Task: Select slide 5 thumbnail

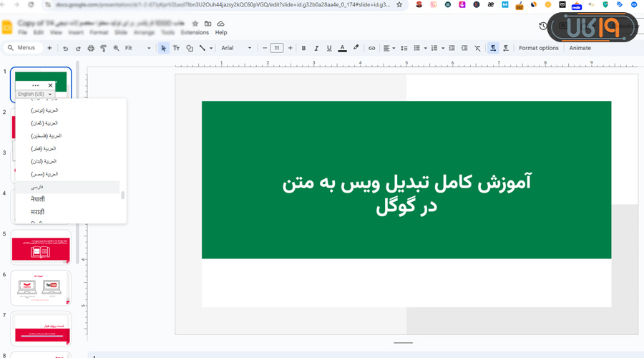Action: click(41, 248)
